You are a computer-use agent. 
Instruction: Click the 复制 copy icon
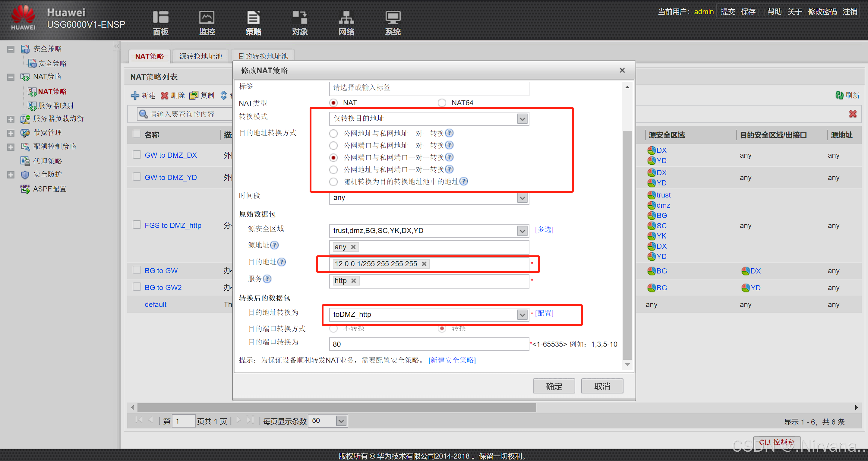pos(194,95)
